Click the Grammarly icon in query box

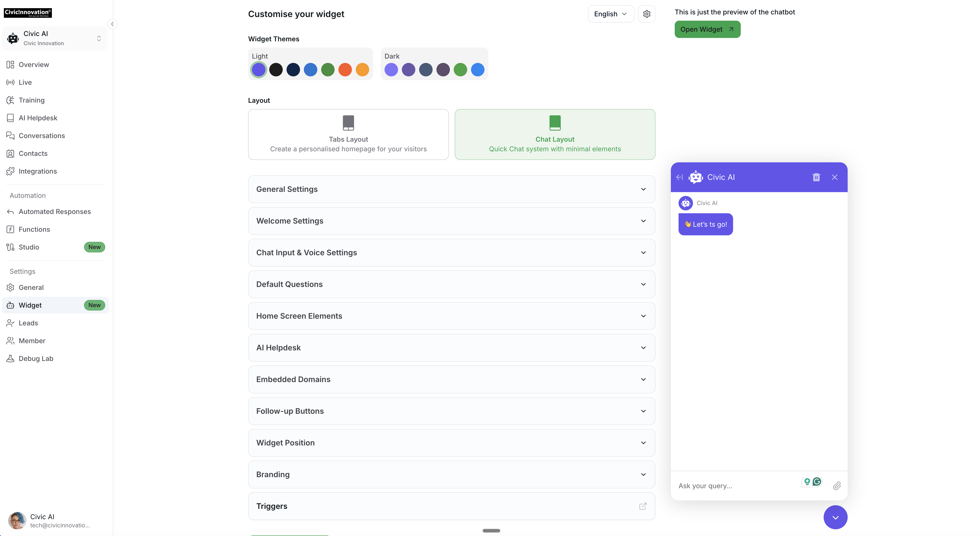pos(817,481)
